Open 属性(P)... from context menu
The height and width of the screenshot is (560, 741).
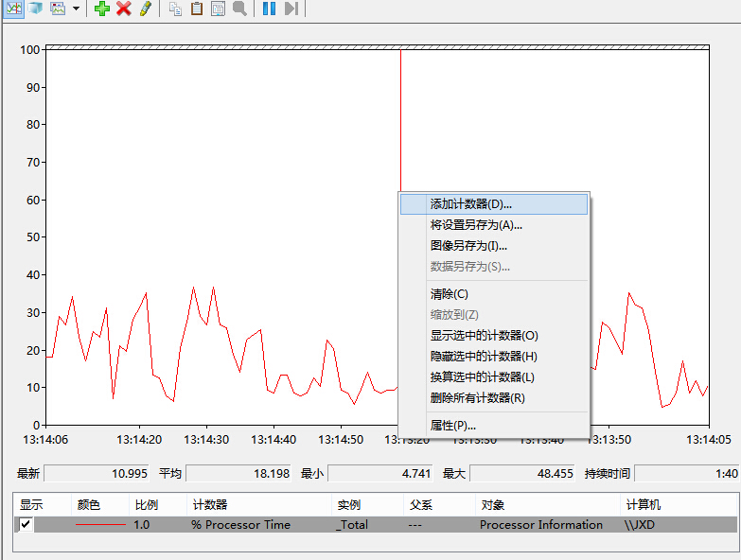pyautogui.click(x=494, y=426)
